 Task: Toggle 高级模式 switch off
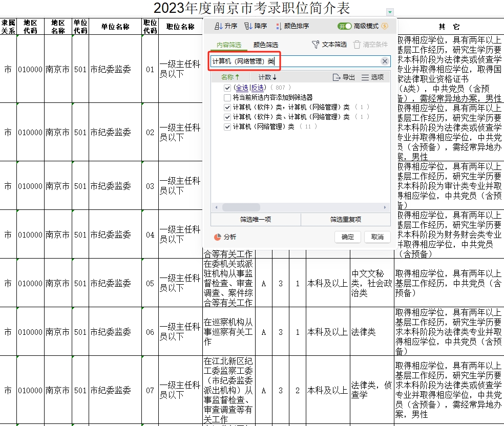(345, 26)
